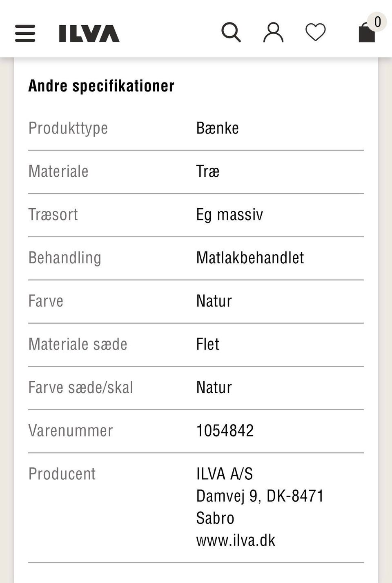Screen dimensions: 392x583
Task: Click the 'Varenummer' label
Action: [x=71, y=431]
